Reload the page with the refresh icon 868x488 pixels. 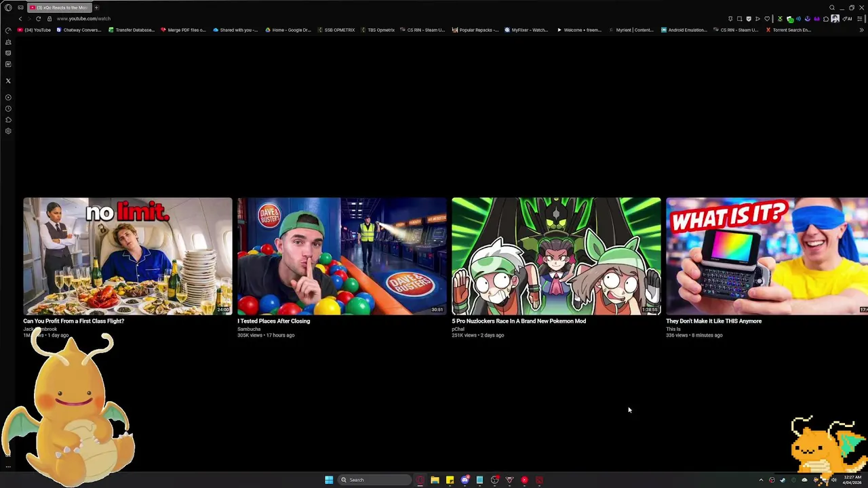pos(39,18)
